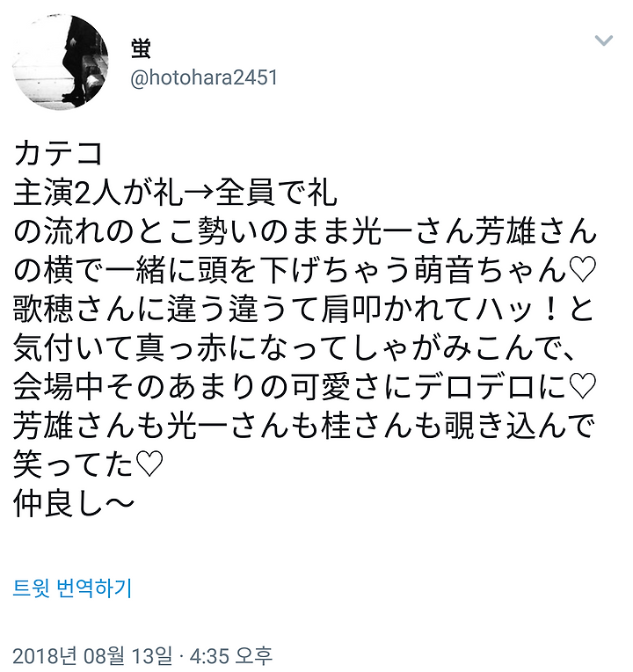Open the circular profile avatar photo
Image resolution: width=633 pixels, height=672 pixels.
pyautogui.click(x=61, y=62)
